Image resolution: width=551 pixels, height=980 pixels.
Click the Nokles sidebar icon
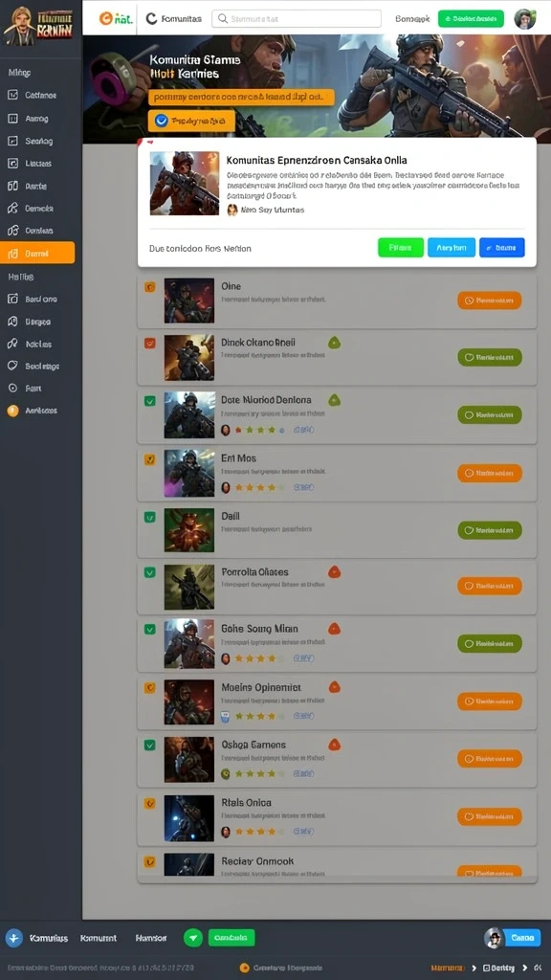click(12, 344)
